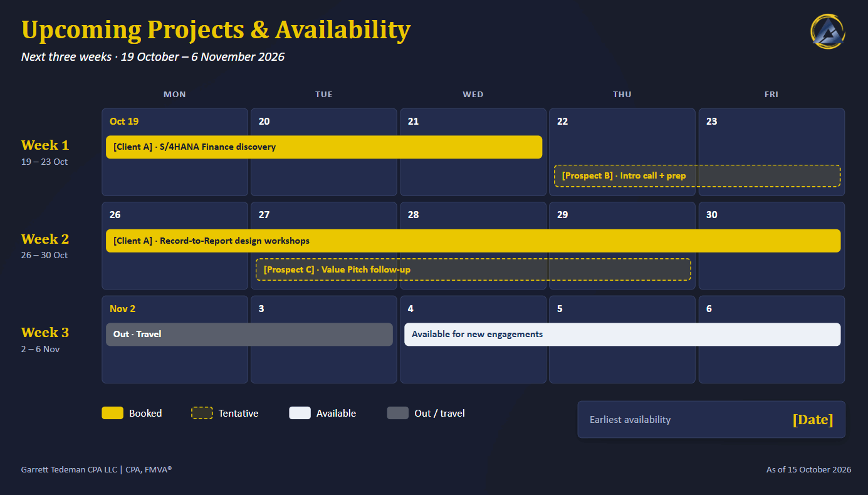Click the Upcoming Projects & Availability title

pyautogui.click(x=216, y=29)
